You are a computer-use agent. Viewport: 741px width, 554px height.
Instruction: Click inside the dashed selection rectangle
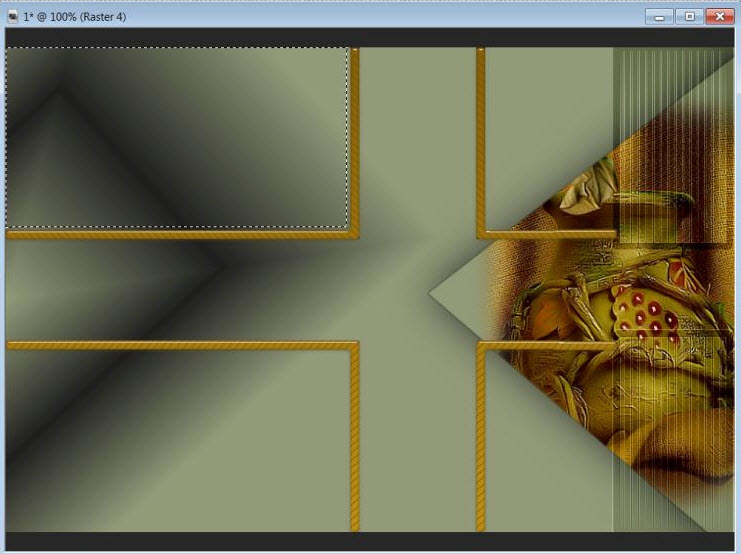(x=177, y=137)
